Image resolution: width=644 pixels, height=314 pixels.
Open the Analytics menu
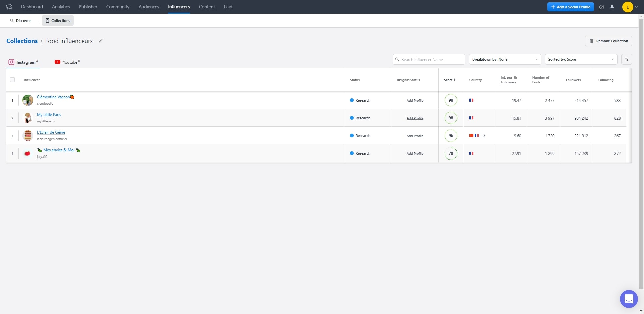coord(61,7)
